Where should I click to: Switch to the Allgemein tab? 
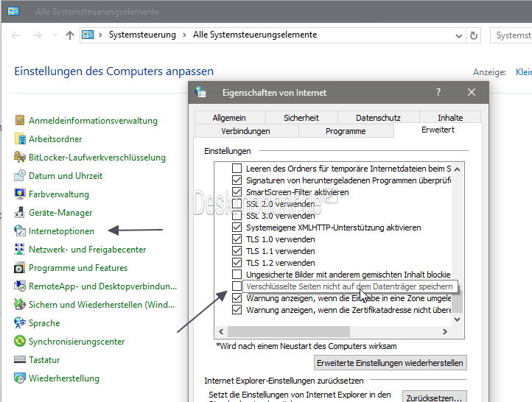(229, 118)
